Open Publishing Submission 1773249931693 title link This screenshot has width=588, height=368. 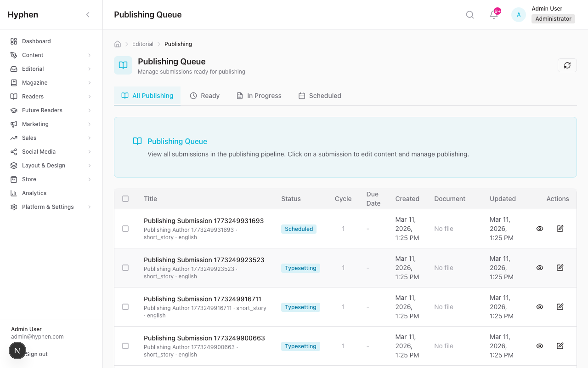tap(204, 221)
